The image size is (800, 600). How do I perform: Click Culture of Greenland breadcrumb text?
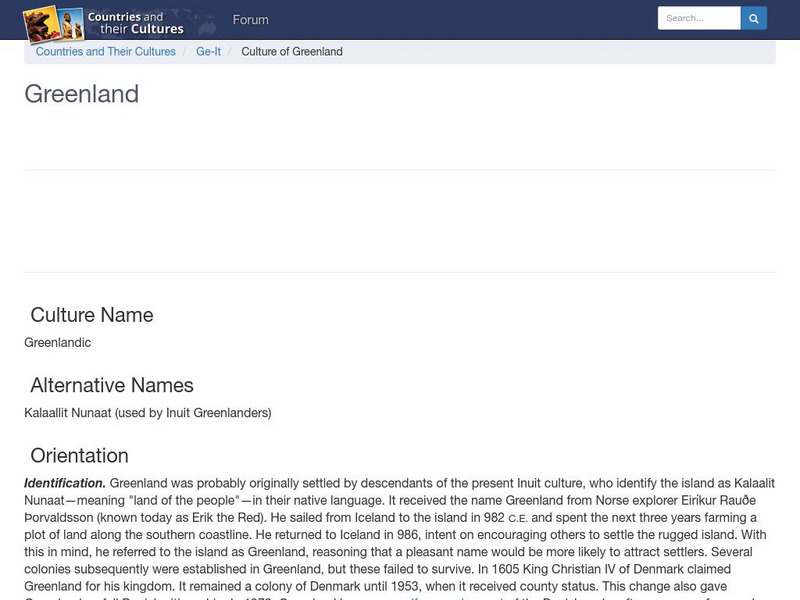(292, 52)
